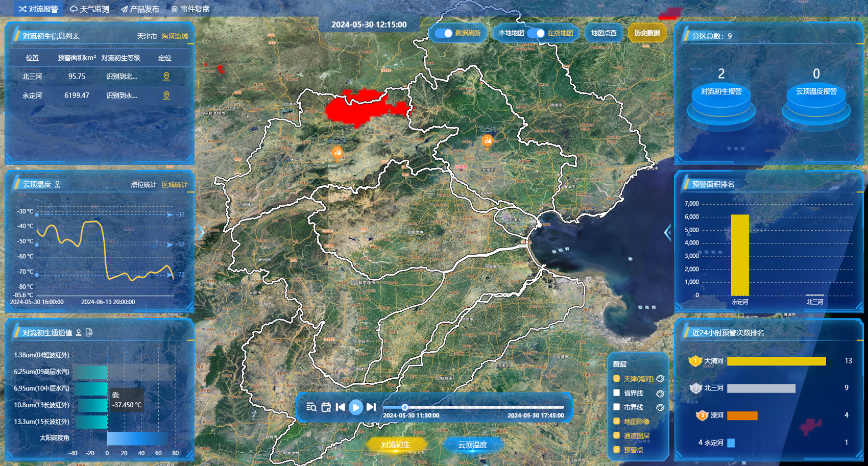Open the 天气监测 menu tab

click(90, 9)
